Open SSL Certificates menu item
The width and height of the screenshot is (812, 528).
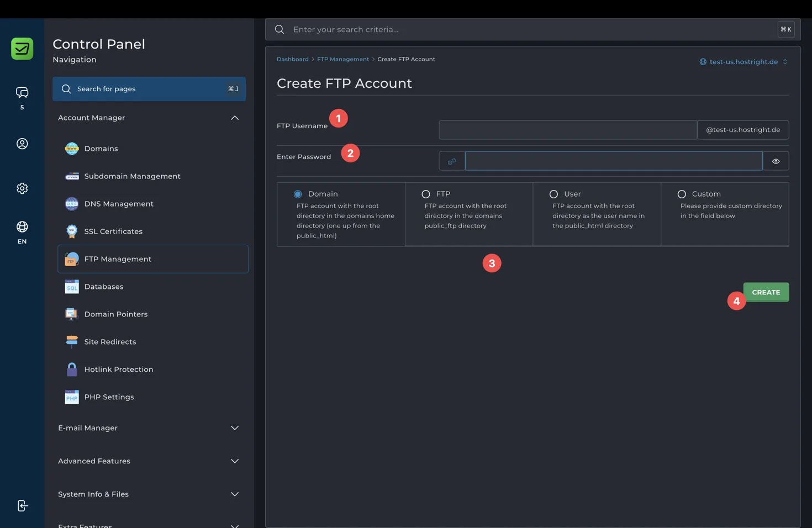[x=153, y=231]
